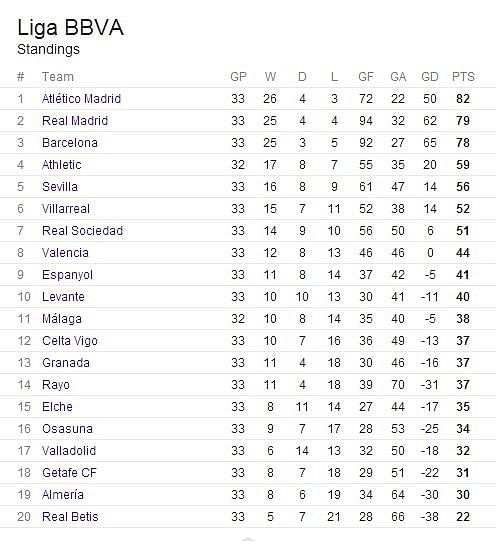
Task: Open the Villarreal team link
Action: pyautogui.click(x=66, y=209)
